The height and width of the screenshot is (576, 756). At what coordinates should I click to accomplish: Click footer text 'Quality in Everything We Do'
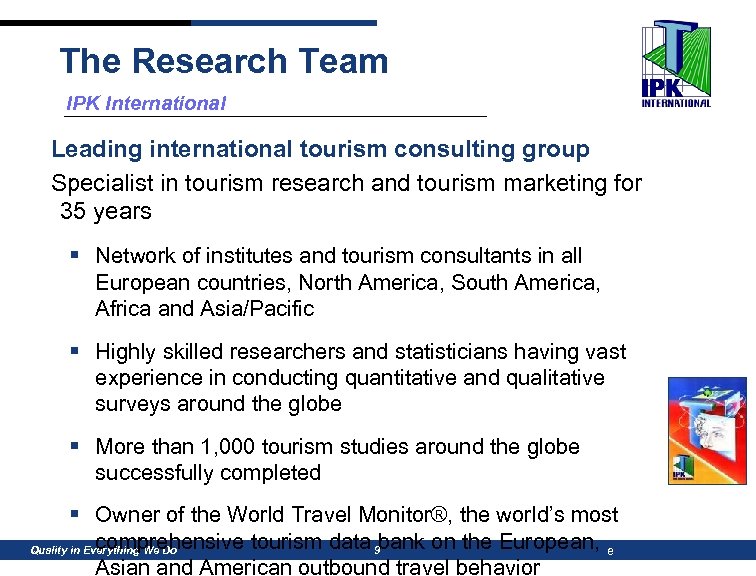104,550
